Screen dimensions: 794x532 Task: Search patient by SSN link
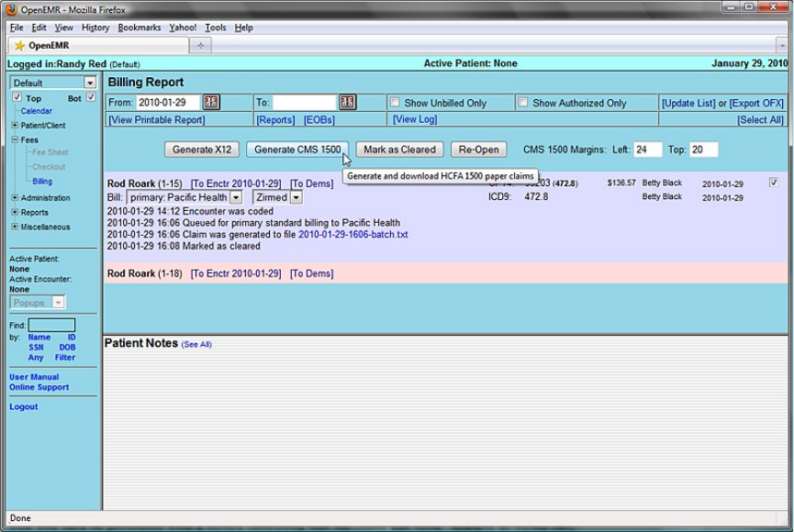pos(36,348)
